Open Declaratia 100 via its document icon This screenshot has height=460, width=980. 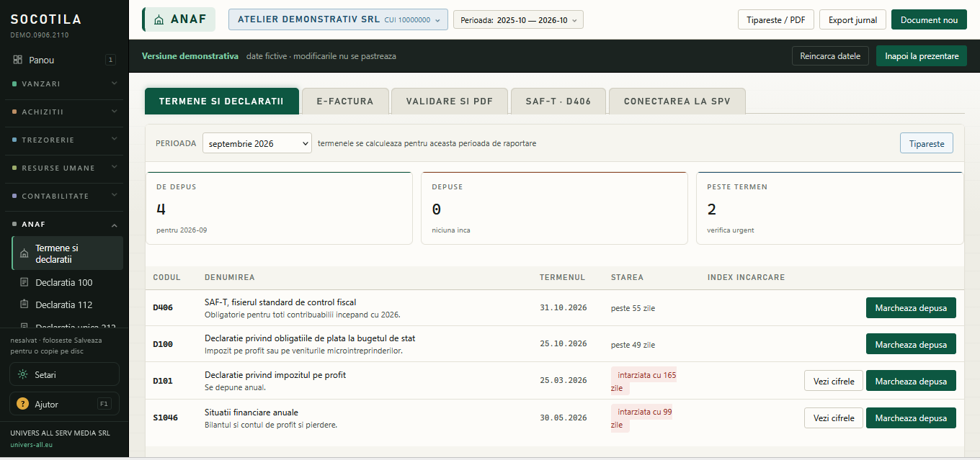pos(24,282)
